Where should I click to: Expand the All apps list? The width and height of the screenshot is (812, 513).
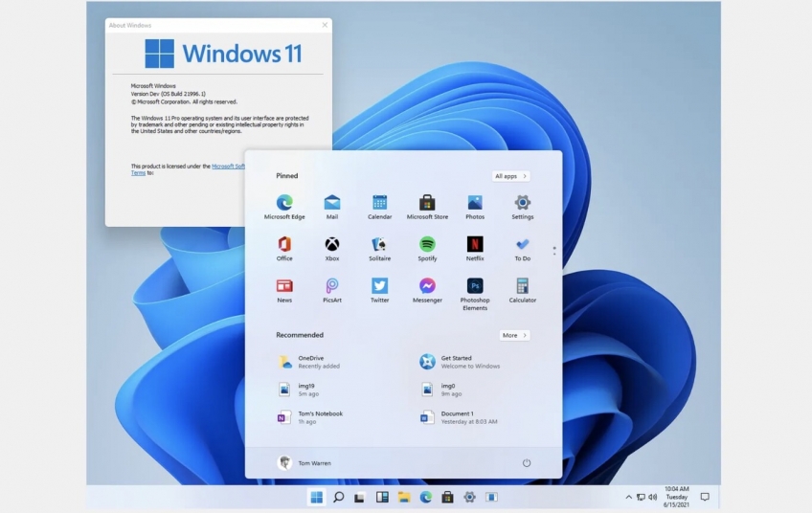511,176
